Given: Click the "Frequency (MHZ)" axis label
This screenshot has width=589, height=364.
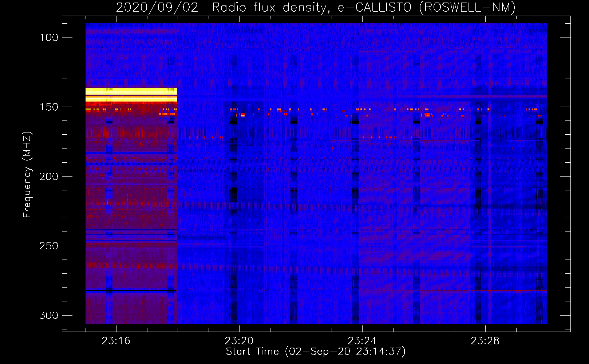Looking at the screenshot, I should 27,174.
